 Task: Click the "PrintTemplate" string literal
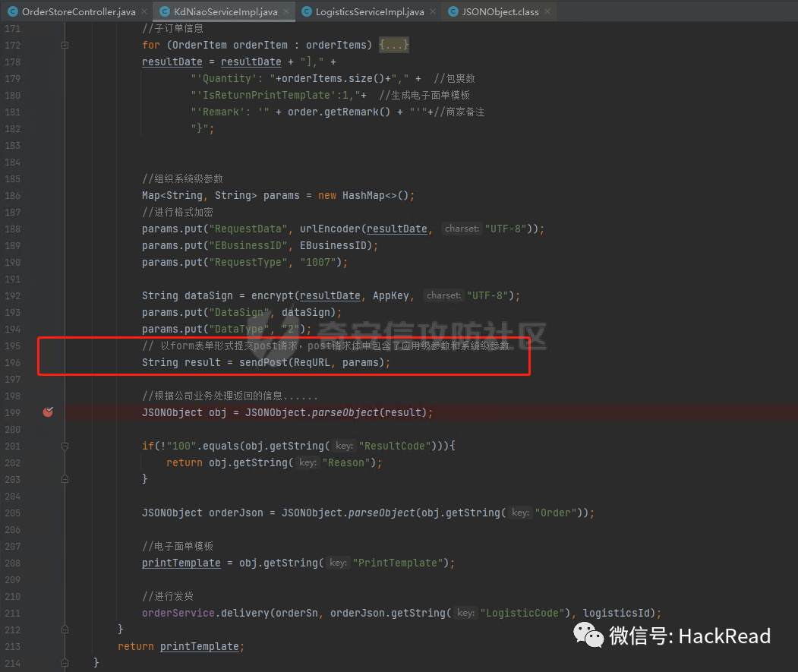(x=398, y=563)
